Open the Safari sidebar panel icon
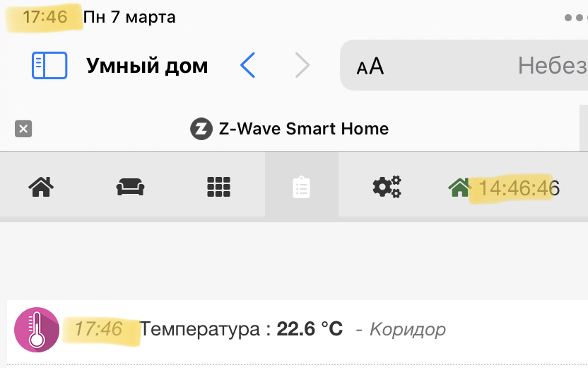The width and height of the screenshot is (588, 368). click(49, 66)
